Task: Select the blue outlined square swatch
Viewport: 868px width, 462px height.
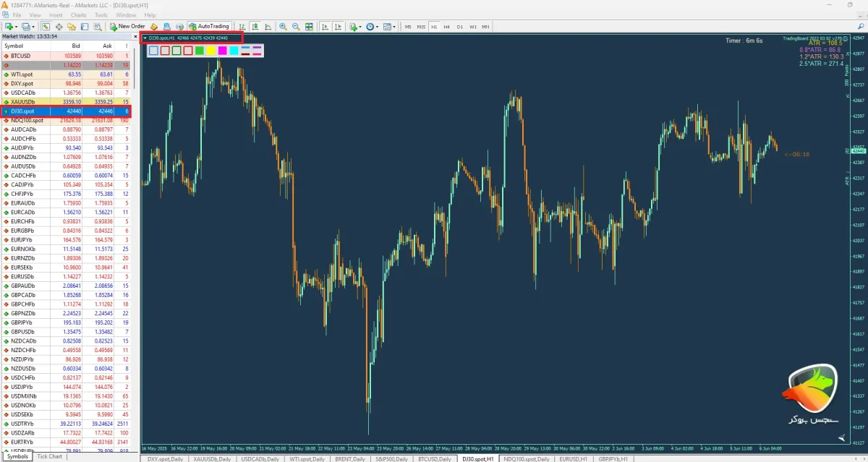Action: pos(153,51)
